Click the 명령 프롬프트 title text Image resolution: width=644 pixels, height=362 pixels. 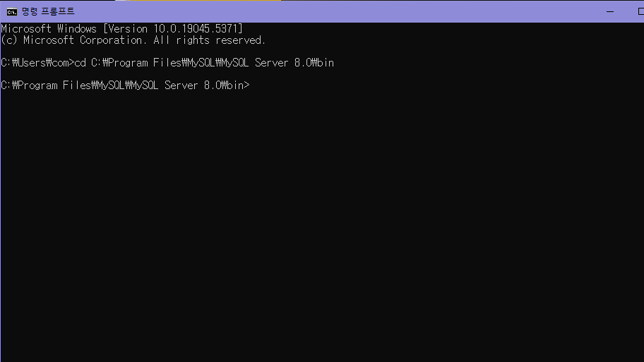click(x=48, y=11)
